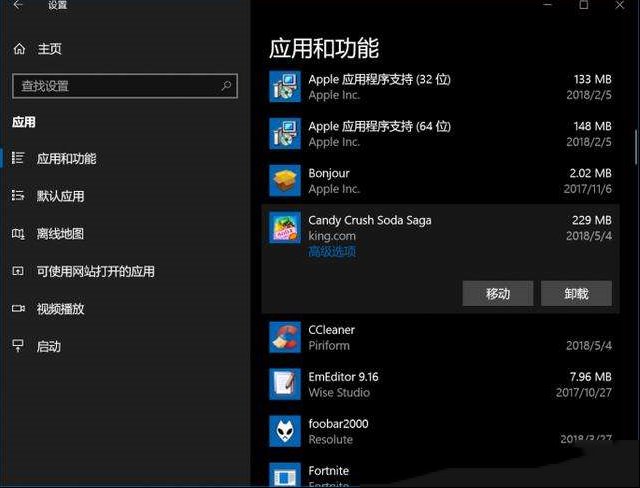Select the foobar2000 entry
This screenshot has height=488, width=640.
440,431
